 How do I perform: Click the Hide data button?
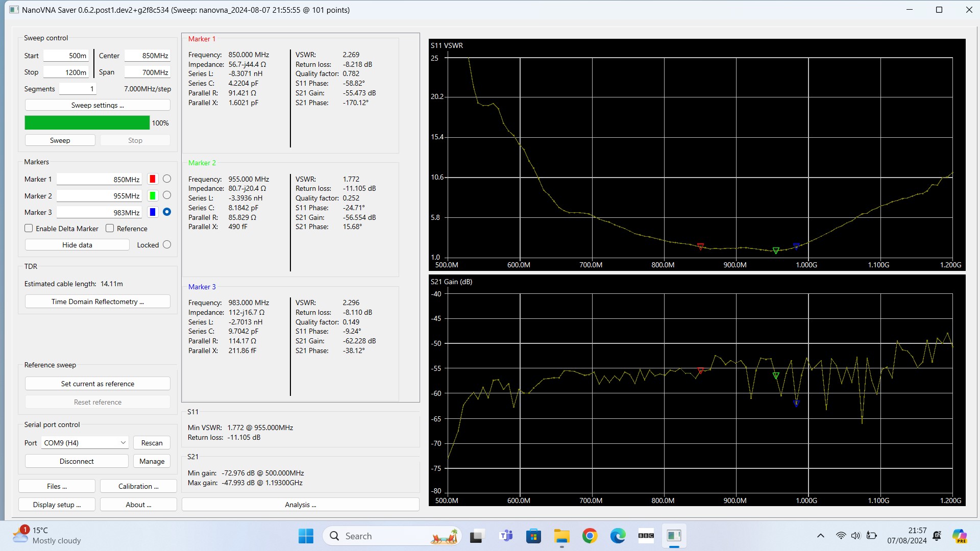click(x=77, y=245)
